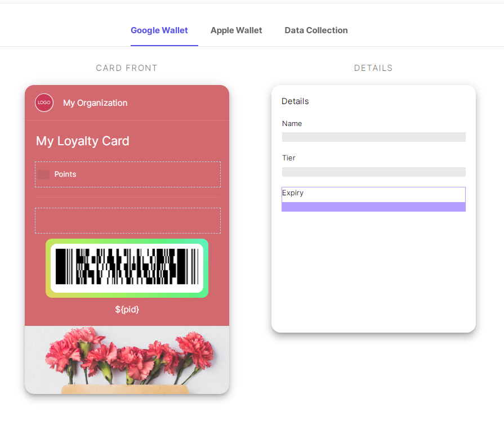Click the ${pid} barcode caption
The height and width of the screenshot is (421, 504).
(x=127, y=310)
